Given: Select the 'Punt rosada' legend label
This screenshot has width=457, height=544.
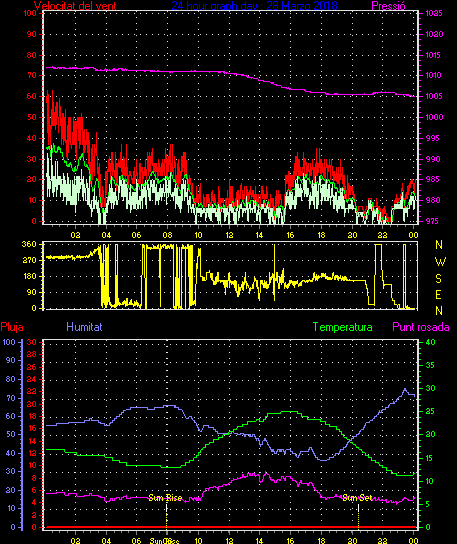Looking at the screenshot, I should (421, 327).
